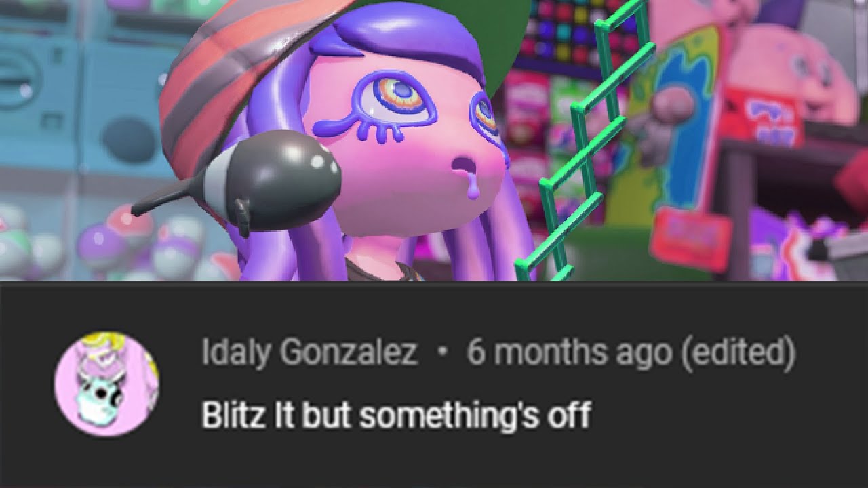Click Idaly Gonzalez's profile avatar
This screenshot has height=488, width=868.
click(x=106, y=384)
